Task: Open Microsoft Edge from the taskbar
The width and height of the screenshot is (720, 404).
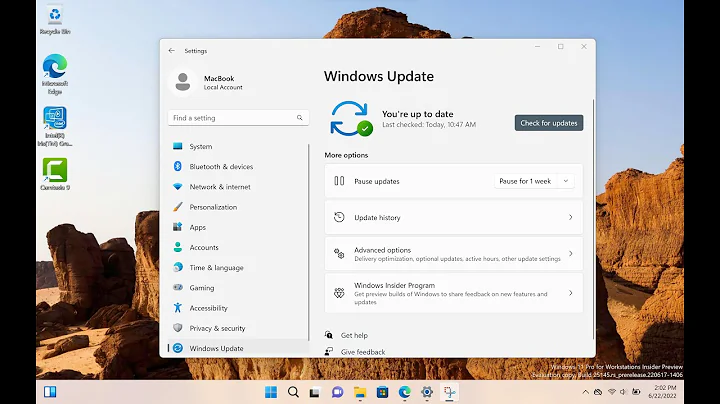Action: 405,392
